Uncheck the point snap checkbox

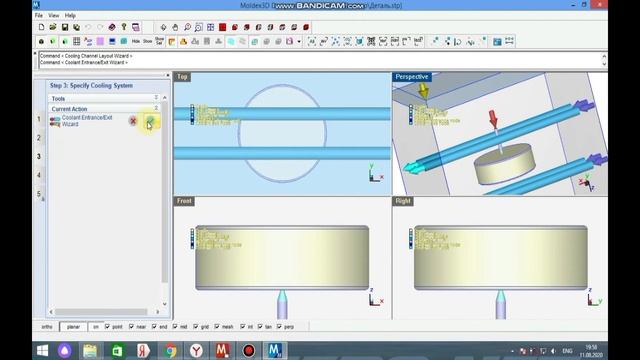coord(107,327)
